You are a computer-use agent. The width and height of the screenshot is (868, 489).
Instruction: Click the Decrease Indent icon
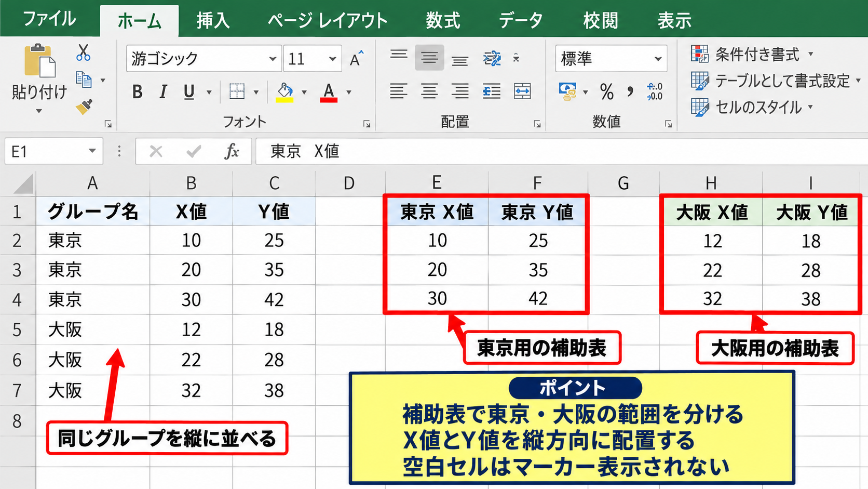tap(491, 91)
